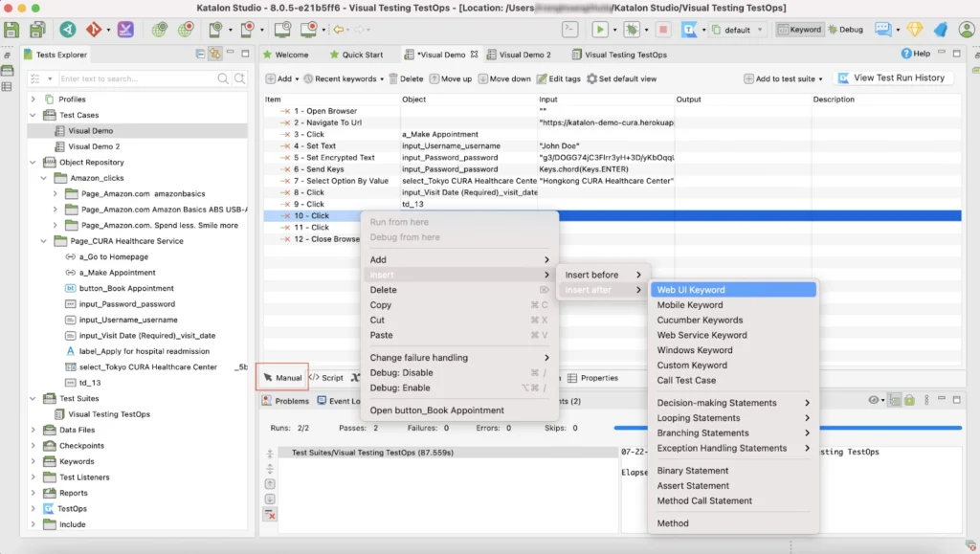The height and width of the screenshot is (554, 980).
Task: Click the Delete icon in the test toolbar
Action: pos(393,78)
